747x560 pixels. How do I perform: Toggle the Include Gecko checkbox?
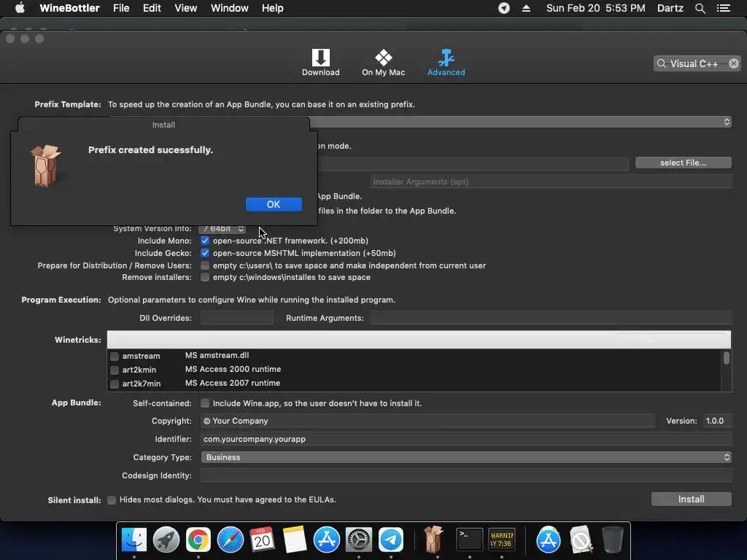[205, 253]
